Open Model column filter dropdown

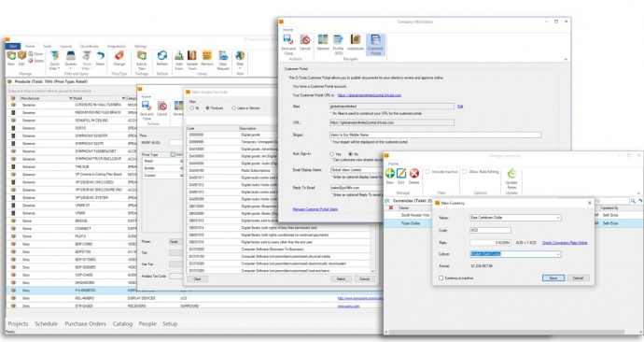point(123,98)
